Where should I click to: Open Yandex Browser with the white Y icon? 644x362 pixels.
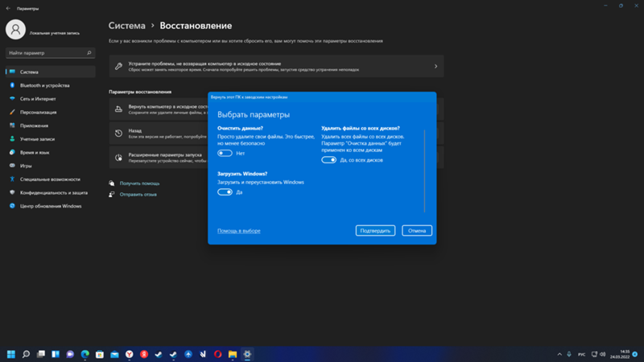pyautogui.click(x=130, y=354)
